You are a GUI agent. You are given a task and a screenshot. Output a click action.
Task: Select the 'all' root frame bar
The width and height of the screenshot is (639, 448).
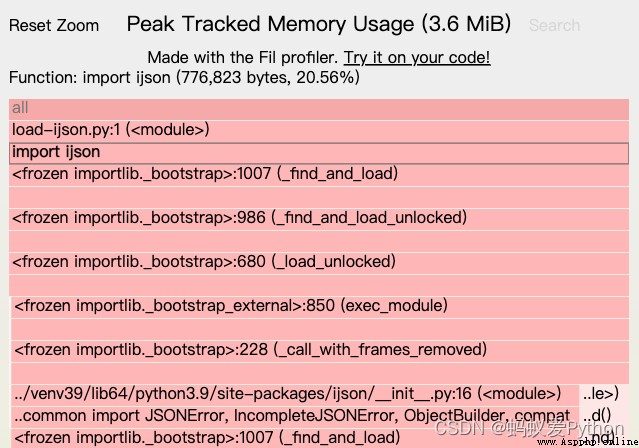(319, 109)
